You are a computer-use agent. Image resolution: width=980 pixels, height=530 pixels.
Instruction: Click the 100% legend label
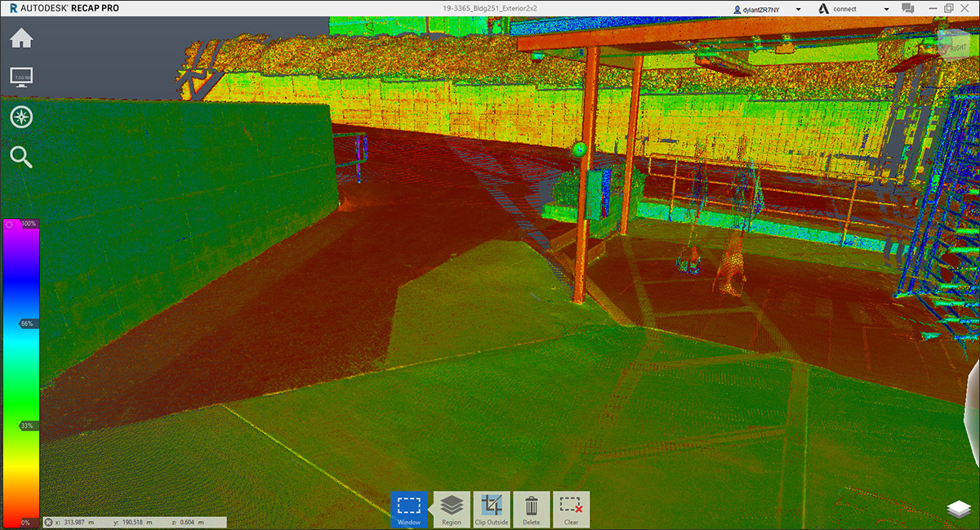[x=29, y=223]
